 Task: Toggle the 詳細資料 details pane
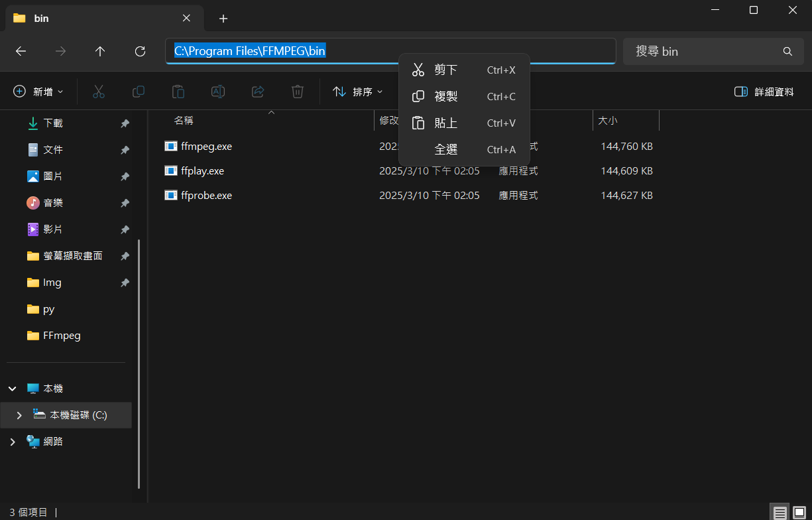(x=764, y=92)
